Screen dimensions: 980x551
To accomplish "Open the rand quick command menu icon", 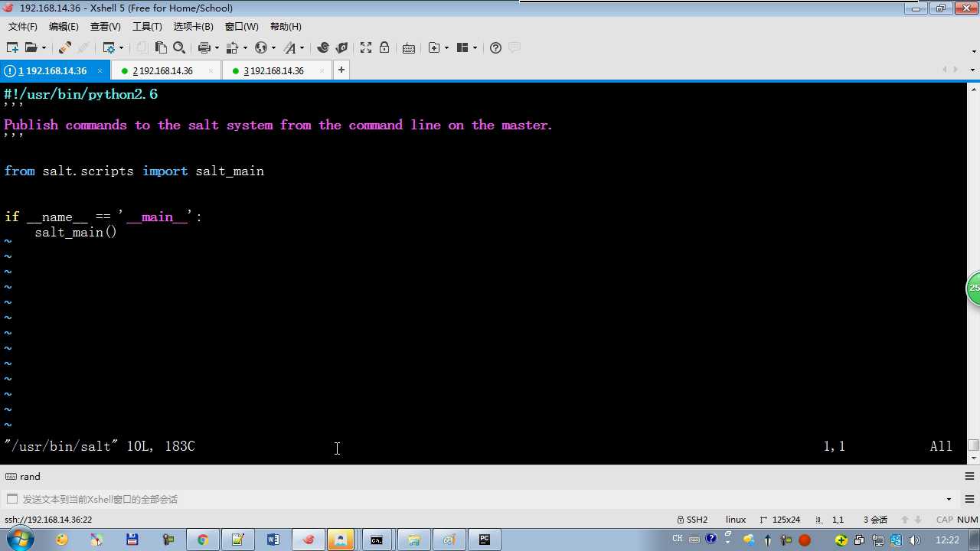I will [x=969, y=476].
